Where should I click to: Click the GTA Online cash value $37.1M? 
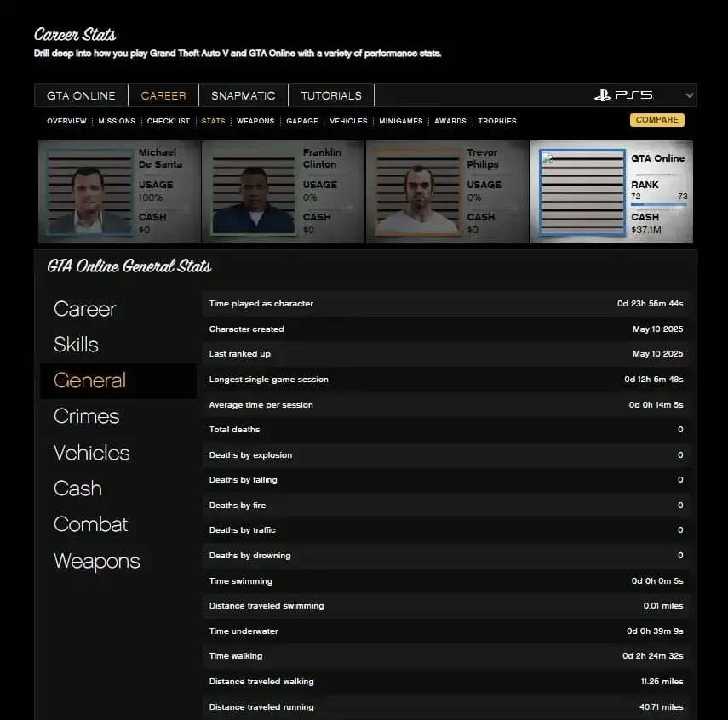click(x=645, y=230)
